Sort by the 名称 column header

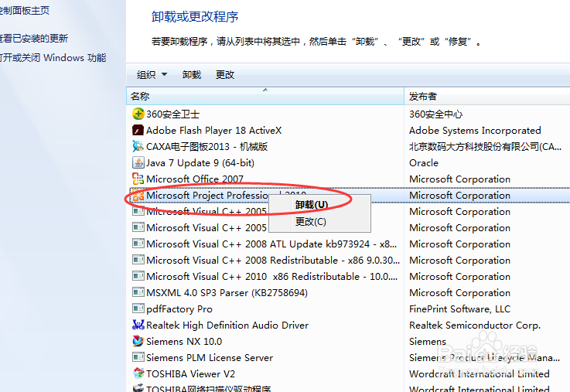265,97
